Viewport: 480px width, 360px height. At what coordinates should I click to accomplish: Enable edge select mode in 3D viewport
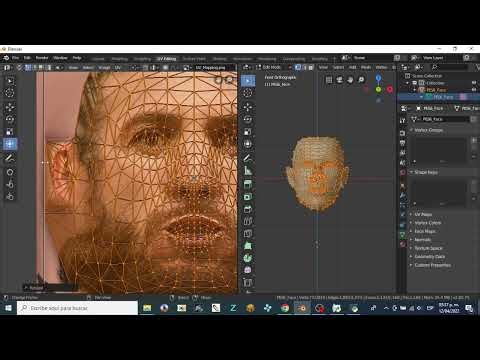(304, 67)
